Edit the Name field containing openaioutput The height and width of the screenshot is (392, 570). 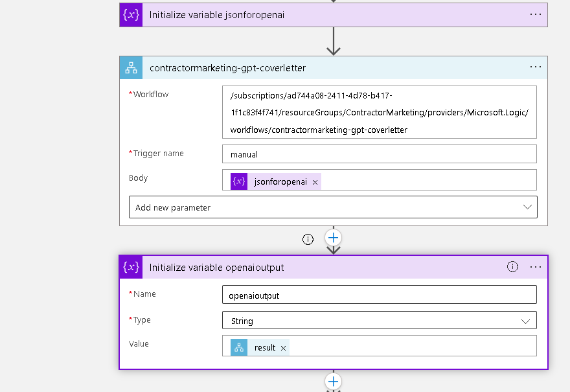point(380,295)
